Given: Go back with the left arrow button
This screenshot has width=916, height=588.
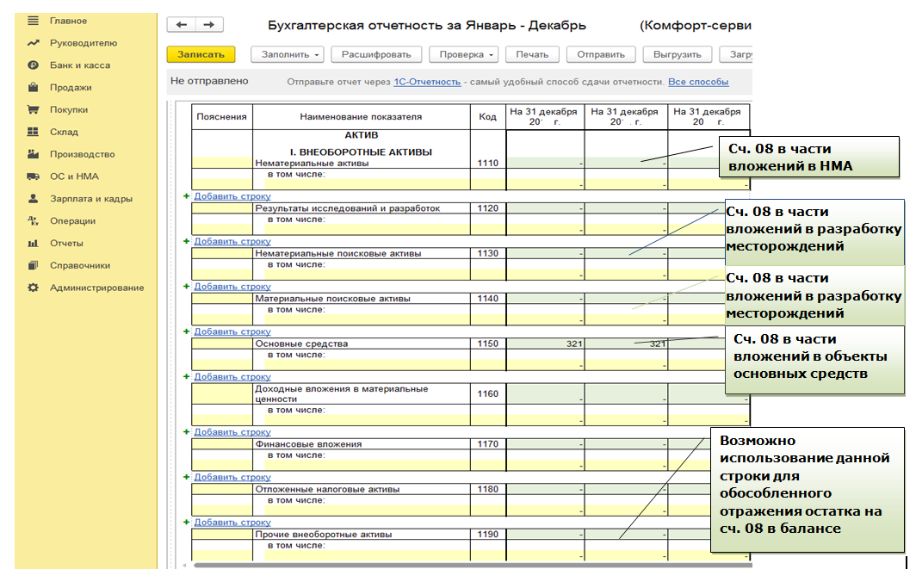Looking at the screenshot, I should [x=181, y=24].
